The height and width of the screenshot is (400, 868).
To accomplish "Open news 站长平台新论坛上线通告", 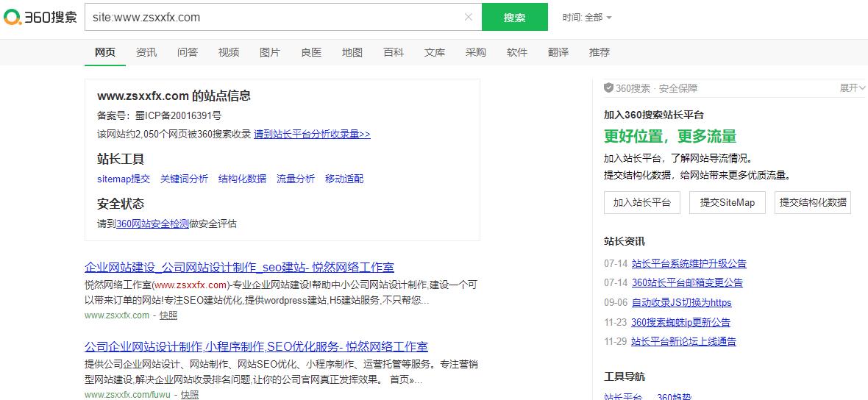I will pos(683,341).
